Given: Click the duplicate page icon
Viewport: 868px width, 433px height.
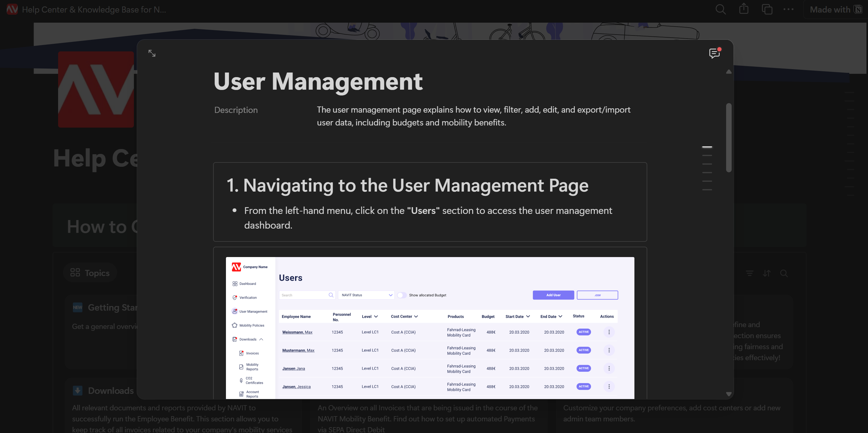Looking at the screenshot, I should coord(767,9).
